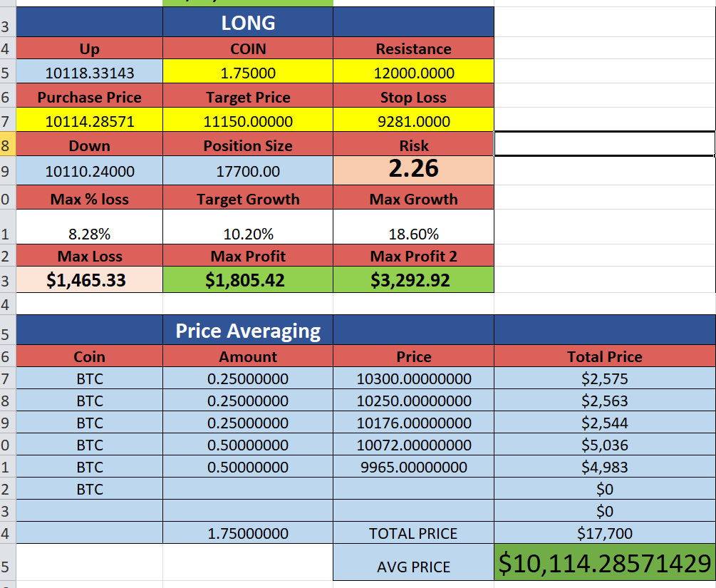This screenshot has width=716, height=588.
Task: Click the Max Profit value $1,805.42
Action: coord(248,279)
